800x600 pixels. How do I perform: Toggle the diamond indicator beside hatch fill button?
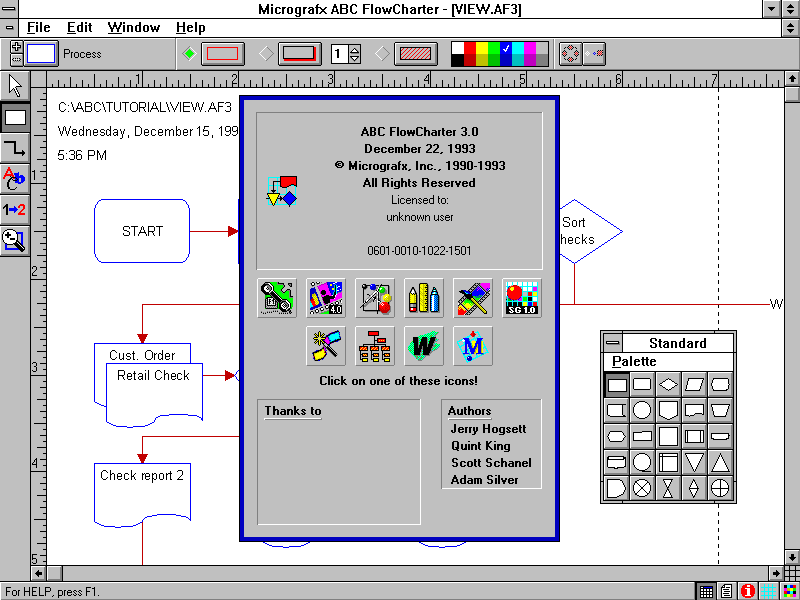(x=383, y=54)
